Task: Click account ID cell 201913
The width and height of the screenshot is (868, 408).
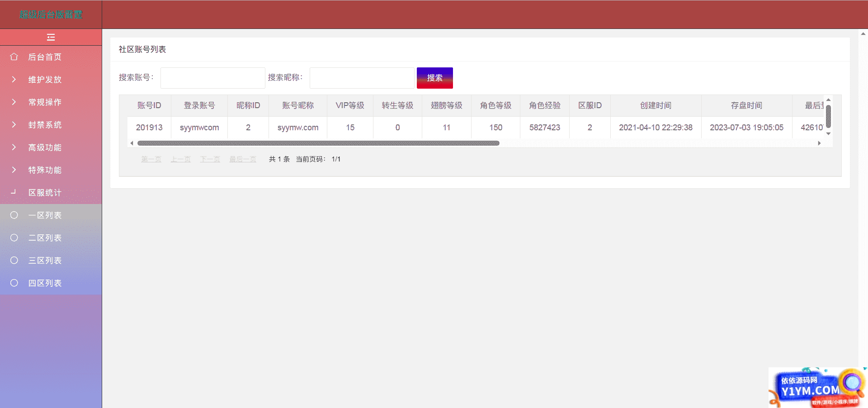Action: click(149, 128)
